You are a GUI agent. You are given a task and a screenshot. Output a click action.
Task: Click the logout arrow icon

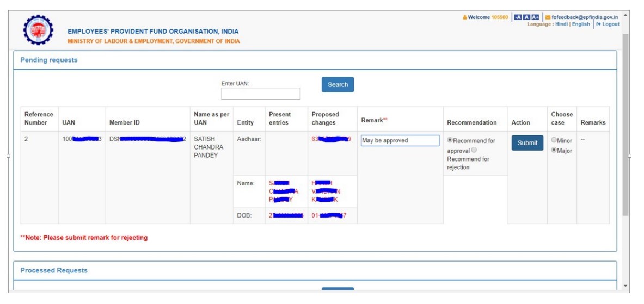pyautogui.click(x=598, y=24)
